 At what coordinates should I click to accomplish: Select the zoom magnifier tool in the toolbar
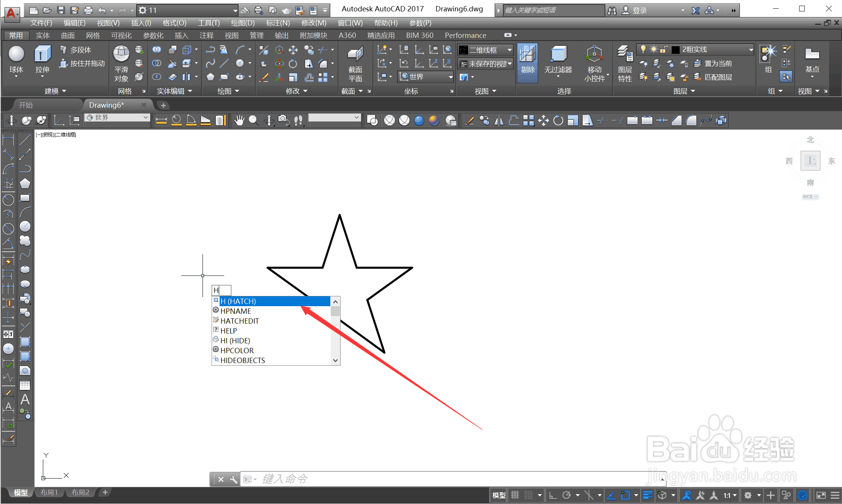[253, 120]
